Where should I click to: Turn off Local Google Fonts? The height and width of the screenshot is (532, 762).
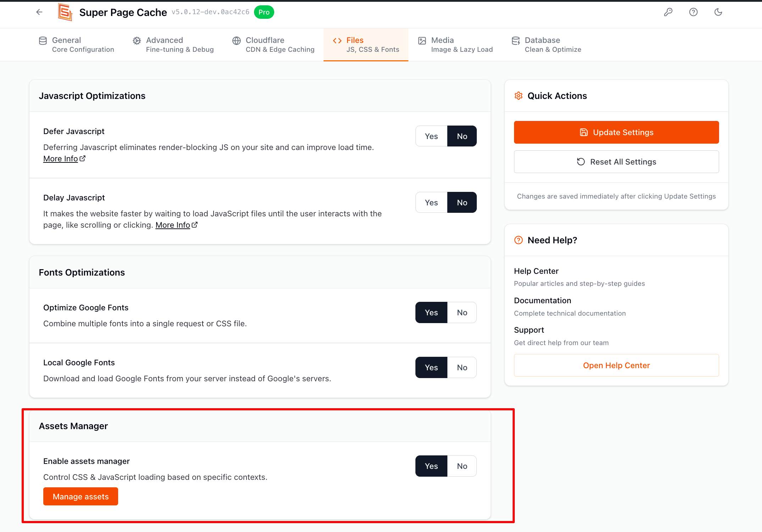pyautogui.click(x=462, y=367)
